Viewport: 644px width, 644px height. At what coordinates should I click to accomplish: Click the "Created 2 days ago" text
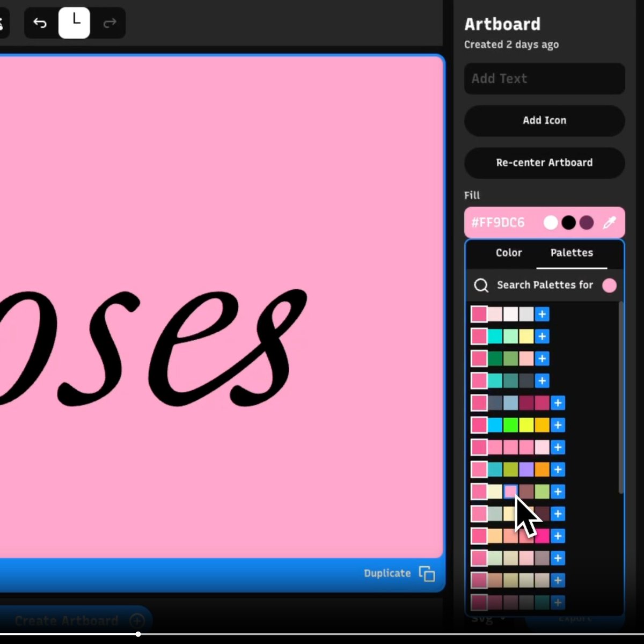click(511, 45)
